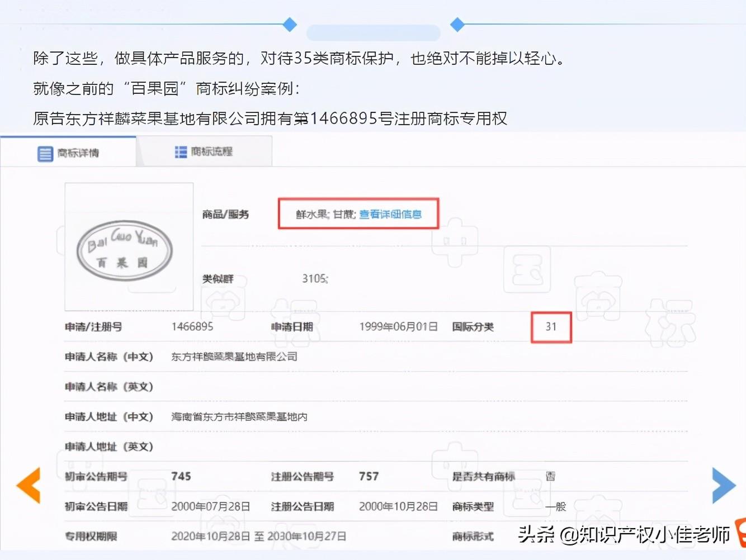
Task: Go to next image with blue arrow
Action: [x=724, y=485]
